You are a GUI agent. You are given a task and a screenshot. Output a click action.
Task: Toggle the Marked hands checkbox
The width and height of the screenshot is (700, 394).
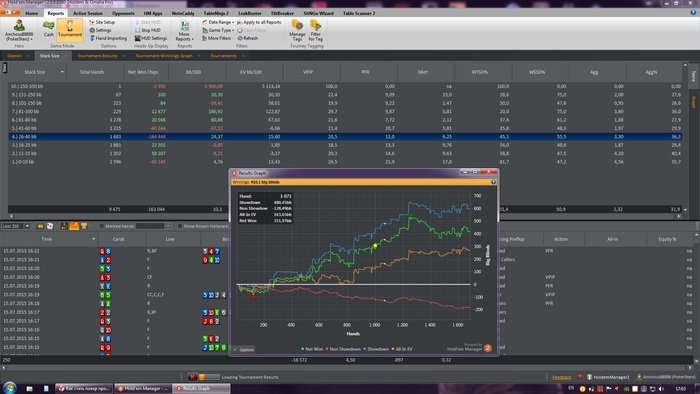pyautogui.click(x=101, y=226)
